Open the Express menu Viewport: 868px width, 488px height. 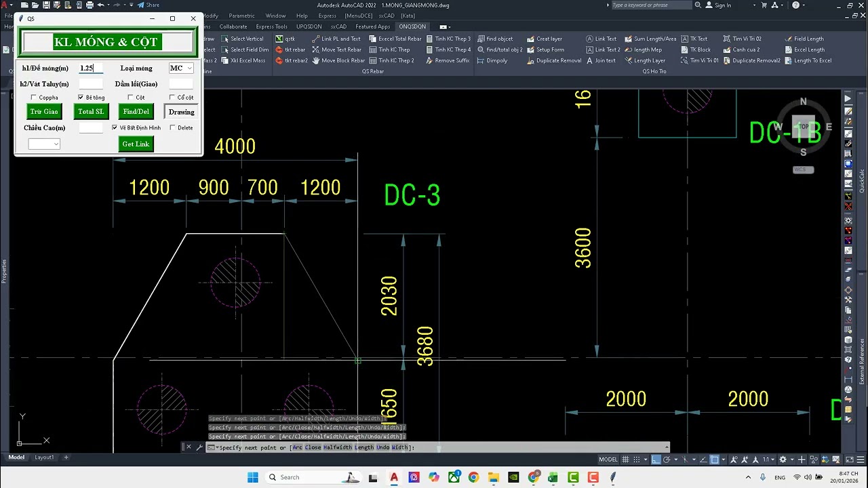[327, 16]
